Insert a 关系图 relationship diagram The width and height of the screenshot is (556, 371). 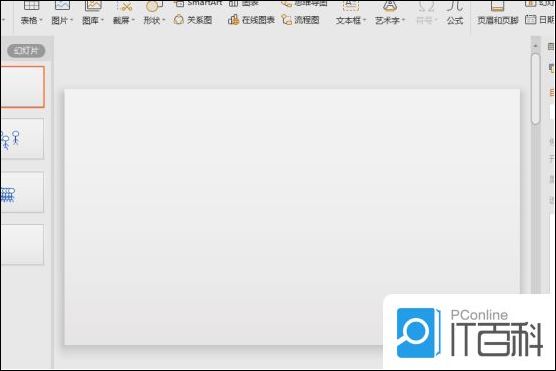click(x=193, y=20)
